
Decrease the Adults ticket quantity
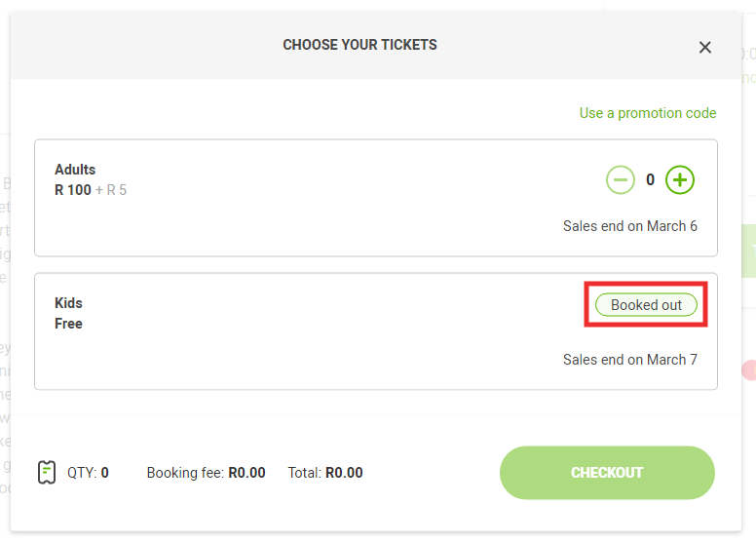tap(621, 179)
